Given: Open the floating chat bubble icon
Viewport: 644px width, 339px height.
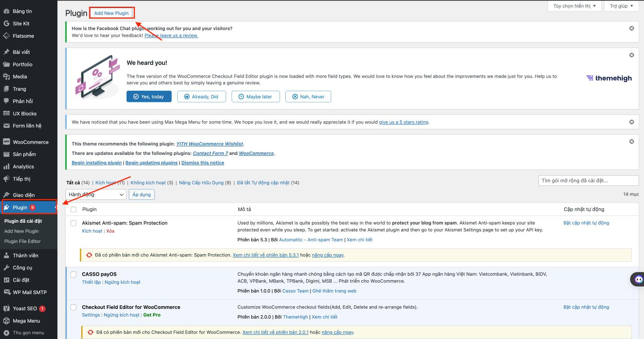Looking at the screenshot, I should pyautogui.click(x=638, y=279).
